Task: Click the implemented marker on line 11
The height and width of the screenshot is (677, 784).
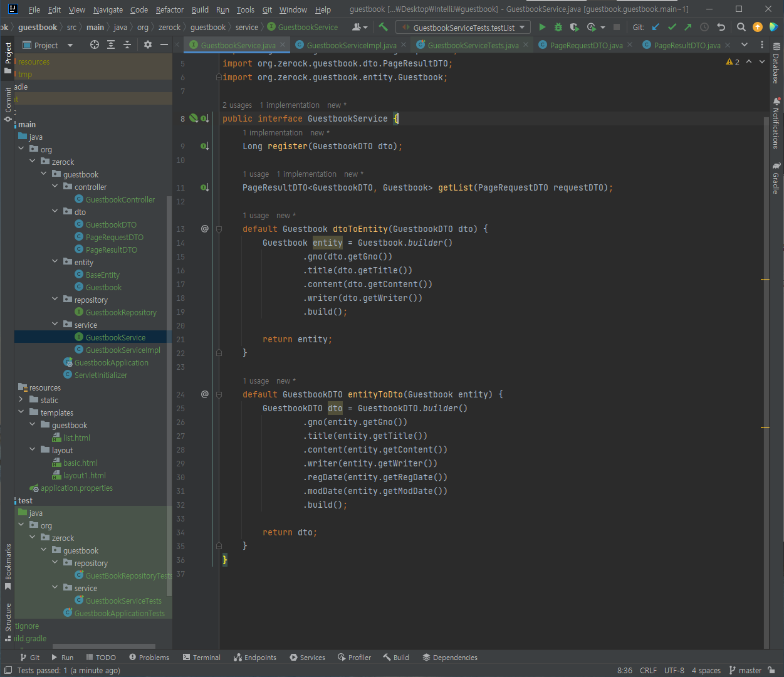Action: point(204,187)
